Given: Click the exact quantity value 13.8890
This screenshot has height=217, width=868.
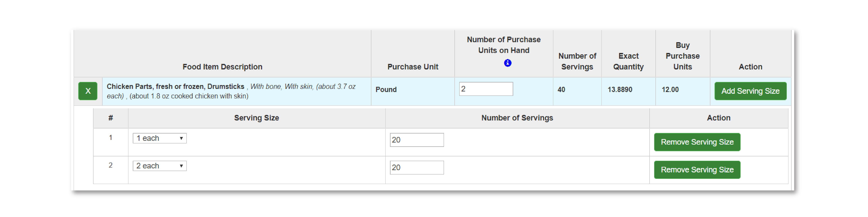Looking at the screenshot, I should [620, 90].
